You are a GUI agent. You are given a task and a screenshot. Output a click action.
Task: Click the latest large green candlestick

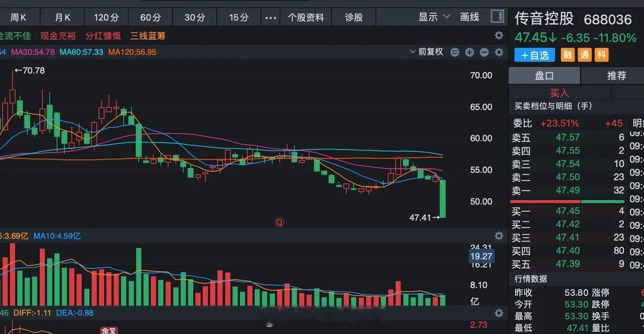click(x=442, y=199)
